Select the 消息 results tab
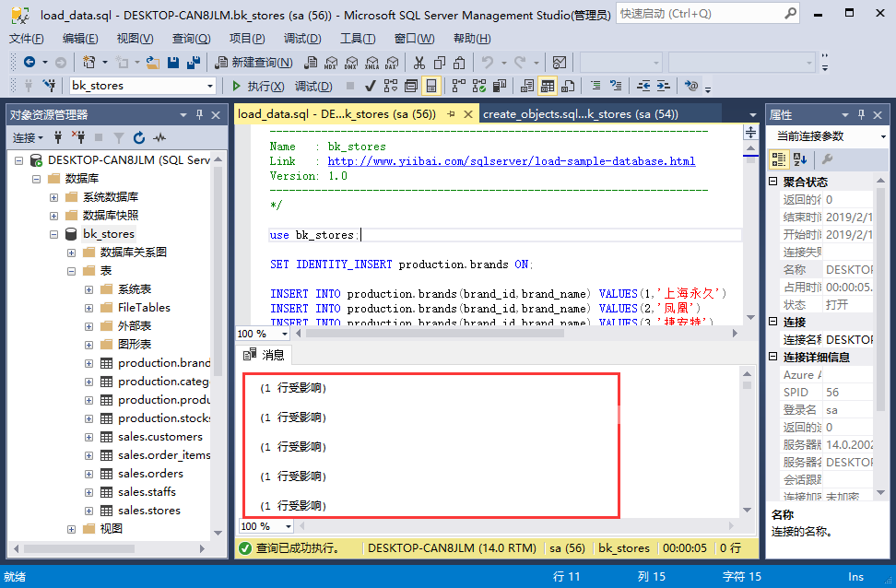This screenshot has width=896, height=588. 264,355
